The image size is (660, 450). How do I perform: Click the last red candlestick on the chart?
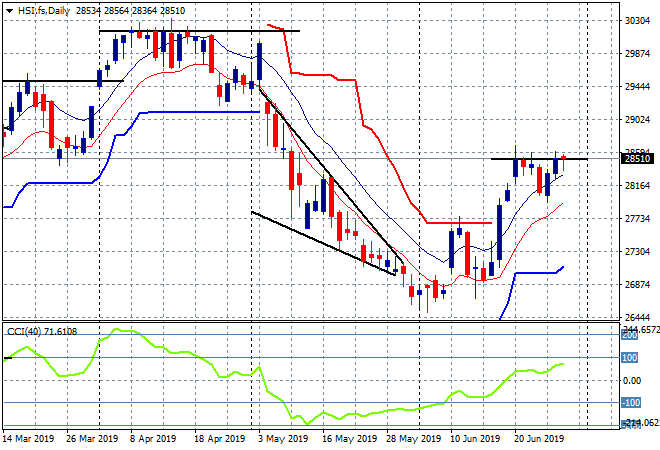[x=564, y=162]
